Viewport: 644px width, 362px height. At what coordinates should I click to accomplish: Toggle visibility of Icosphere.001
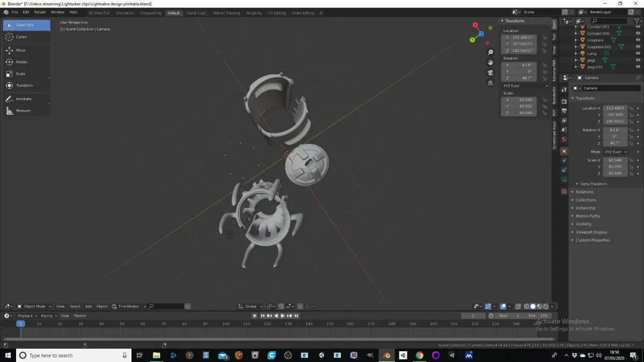(638, 47)
